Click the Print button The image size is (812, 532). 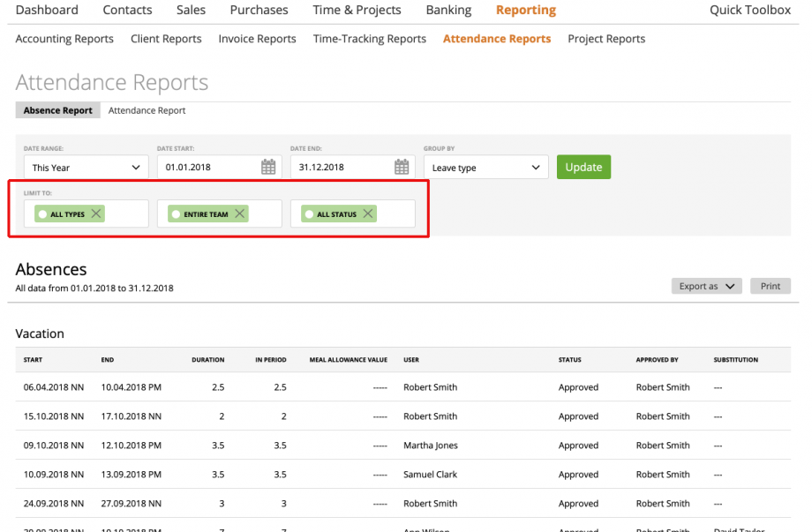tap(770, 286)
